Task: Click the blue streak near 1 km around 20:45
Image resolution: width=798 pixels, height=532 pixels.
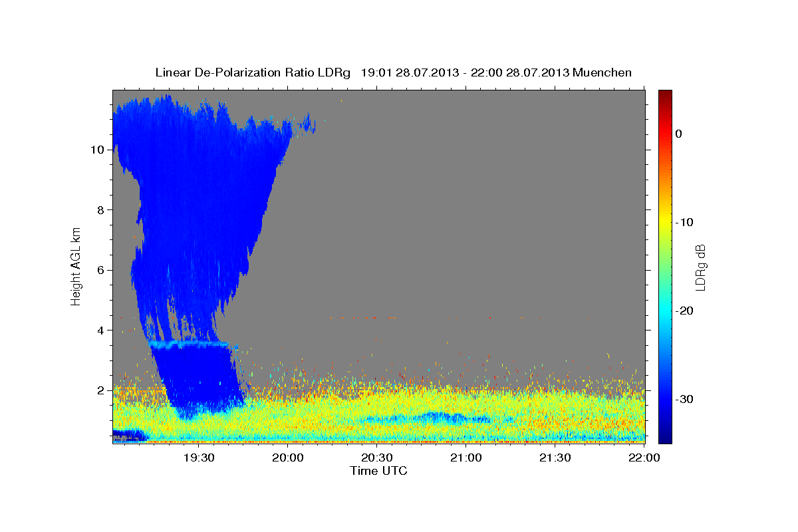Action: pyautogui.click(x=436, y=418)
